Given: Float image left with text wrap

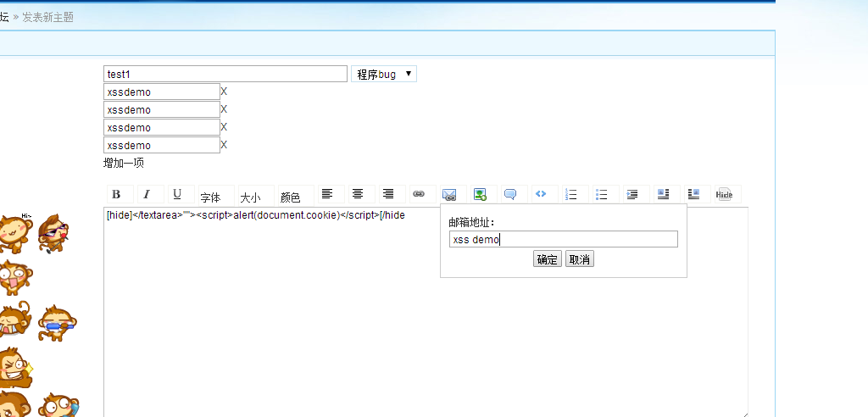Looking at the screenshot, I should (663, 194).
